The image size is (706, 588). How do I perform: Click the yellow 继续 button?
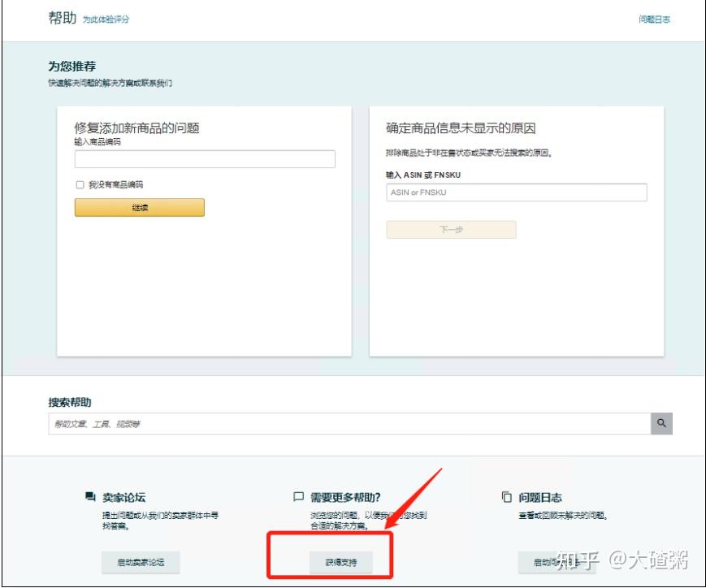point(140,208)
